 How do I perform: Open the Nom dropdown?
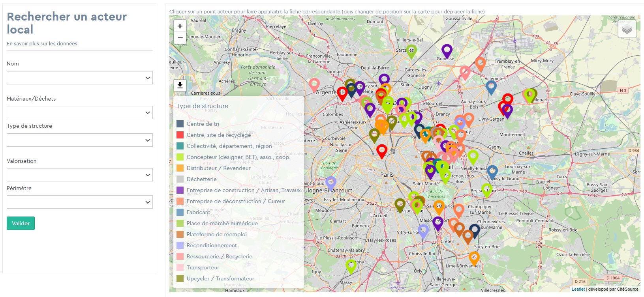pyautogui.click(x=79, y=78)
